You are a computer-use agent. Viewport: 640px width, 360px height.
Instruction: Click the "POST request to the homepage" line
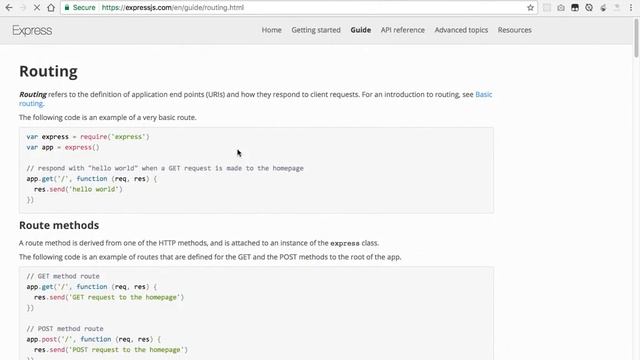pyautogui.click(x=111, y=350)
